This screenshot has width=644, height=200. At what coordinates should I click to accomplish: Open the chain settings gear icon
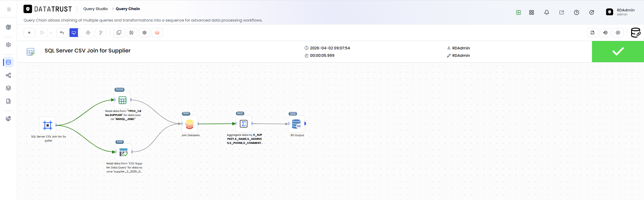(x=145, y=33)
